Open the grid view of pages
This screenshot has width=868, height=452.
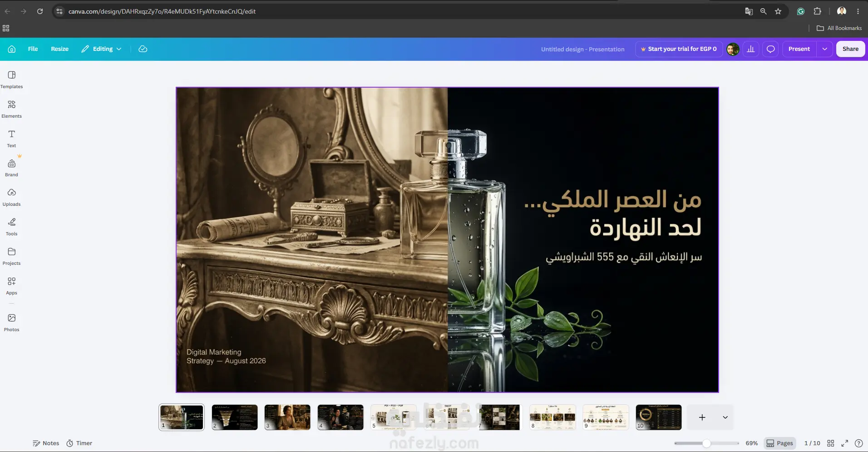point(831,443)
